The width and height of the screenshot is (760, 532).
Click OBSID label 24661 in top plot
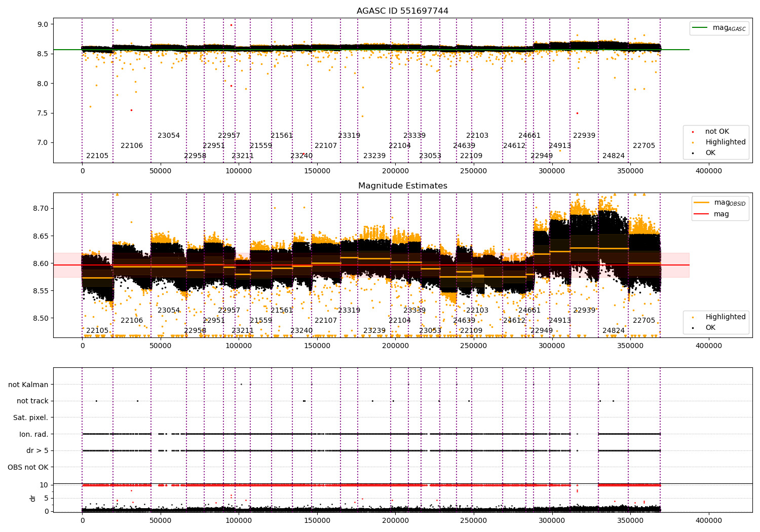529,136
